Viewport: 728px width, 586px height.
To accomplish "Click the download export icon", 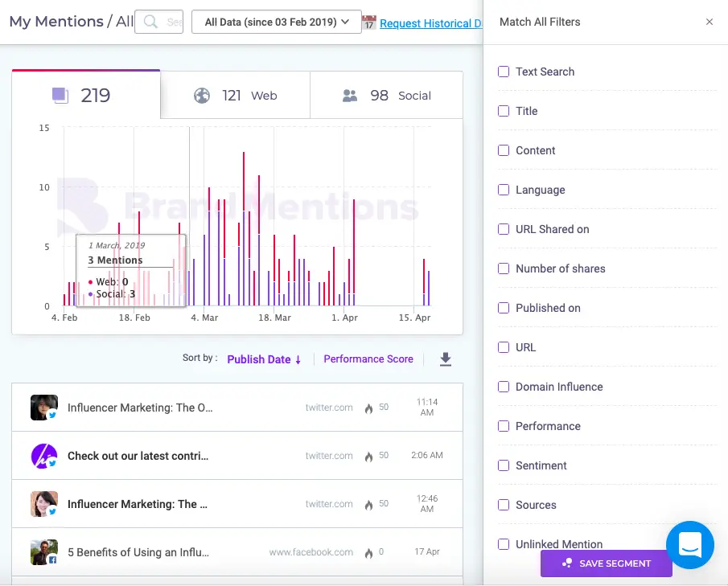I will pyautogui.click(x=446, y=359).
